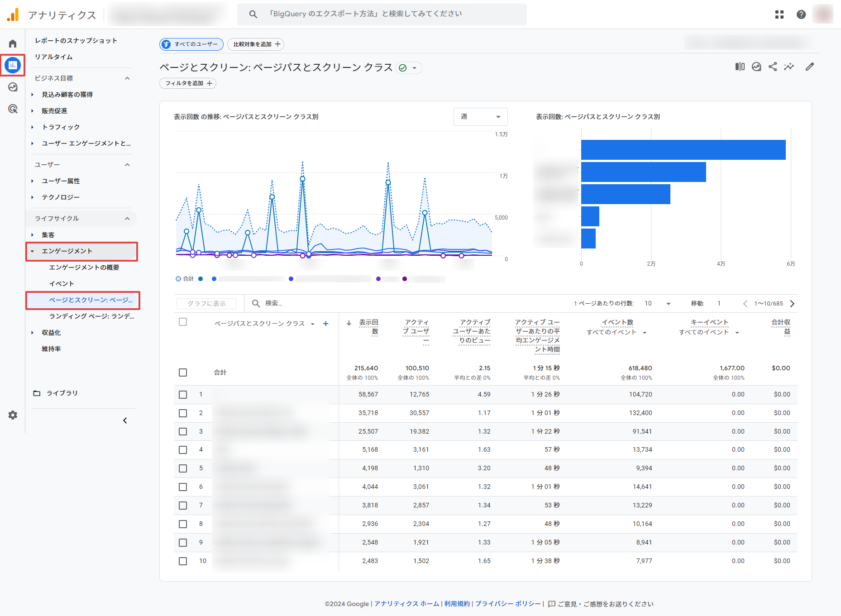Image resolution: width=841 pixels, height=616 pixels.
Task: Collapse the ユーザー section
Action: pyautogui.click(x=127, y=165)
